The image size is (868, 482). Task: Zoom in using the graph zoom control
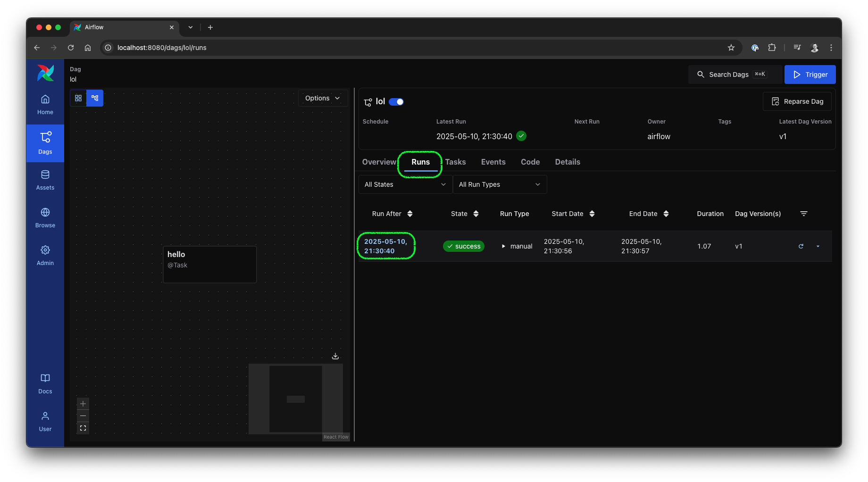tap(83, 404)
